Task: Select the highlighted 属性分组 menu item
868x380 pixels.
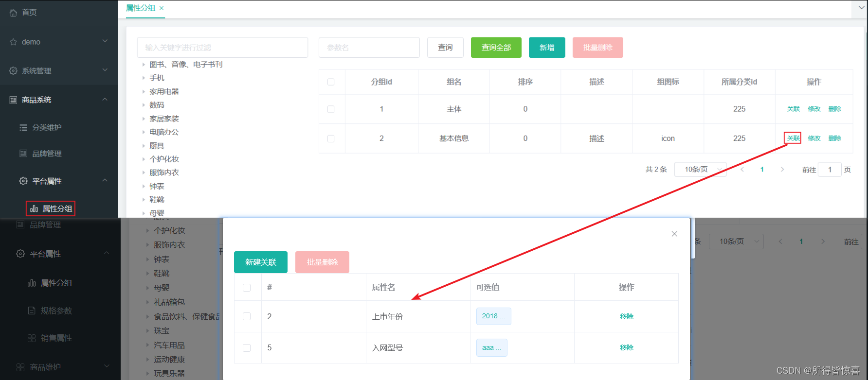Action: 51,209
